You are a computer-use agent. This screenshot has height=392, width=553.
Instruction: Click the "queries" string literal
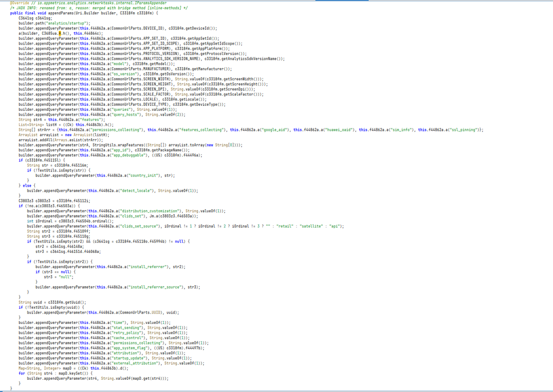[122, 109]
